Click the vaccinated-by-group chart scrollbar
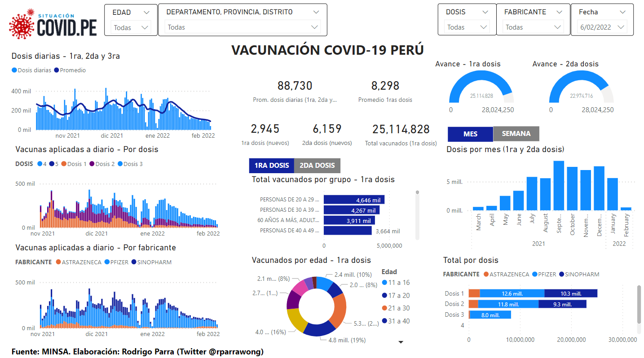This screenshot has width=644, height=358. (x=417, y=214)
